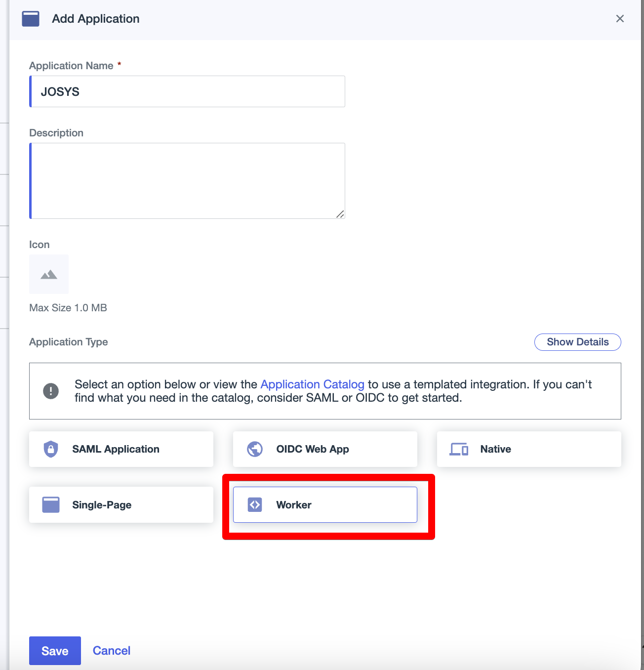Click the SAML shield lock icon
Screen dimensions: 644x670
click(51, 449)
